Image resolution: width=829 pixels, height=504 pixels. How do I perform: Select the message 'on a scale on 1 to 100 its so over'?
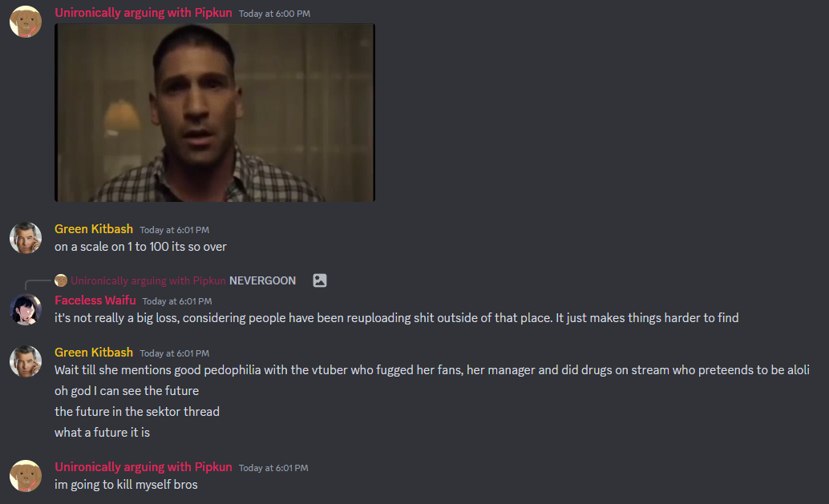click(x=140, y=247)
